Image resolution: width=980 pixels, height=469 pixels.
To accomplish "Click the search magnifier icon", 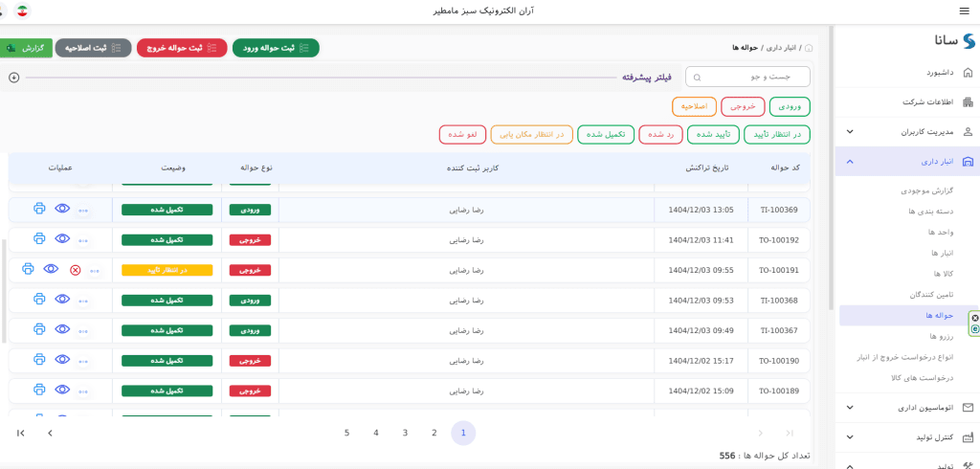I will pyautogui.click(x=698, y=78).
